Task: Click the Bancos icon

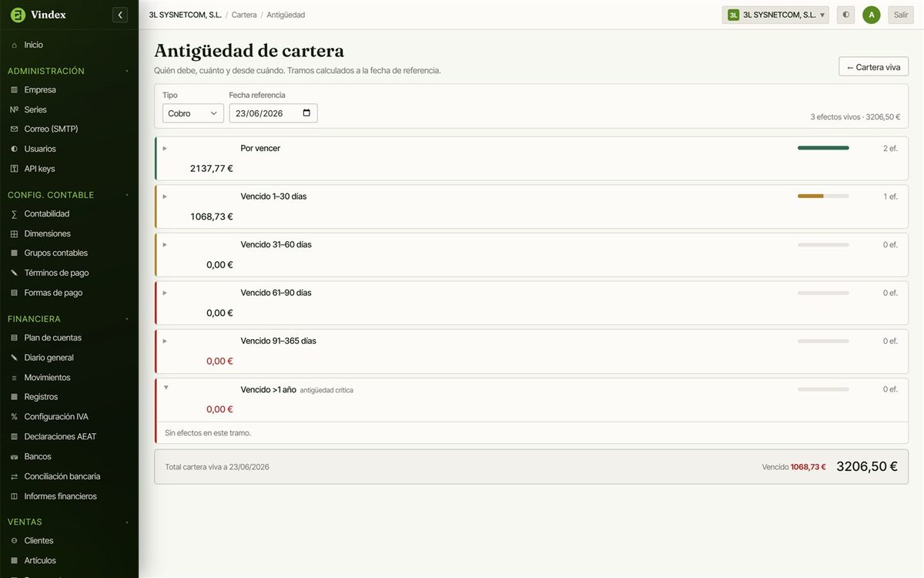Action: 14,457
